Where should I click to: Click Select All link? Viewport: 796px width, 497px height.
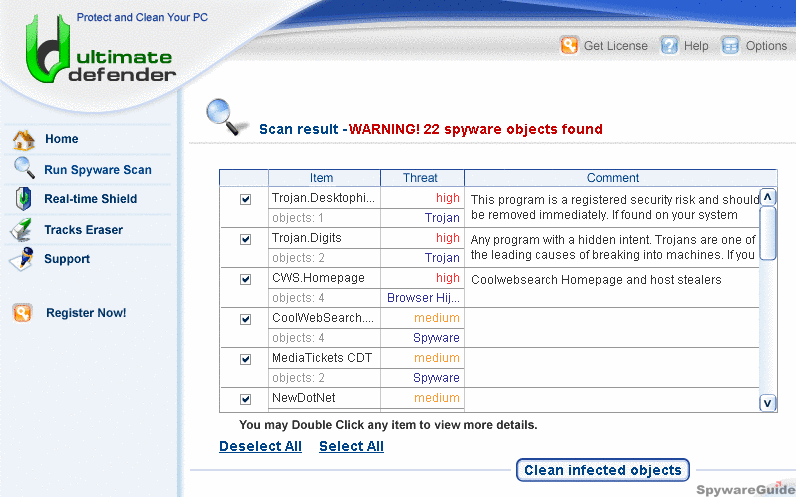[351, 446]
